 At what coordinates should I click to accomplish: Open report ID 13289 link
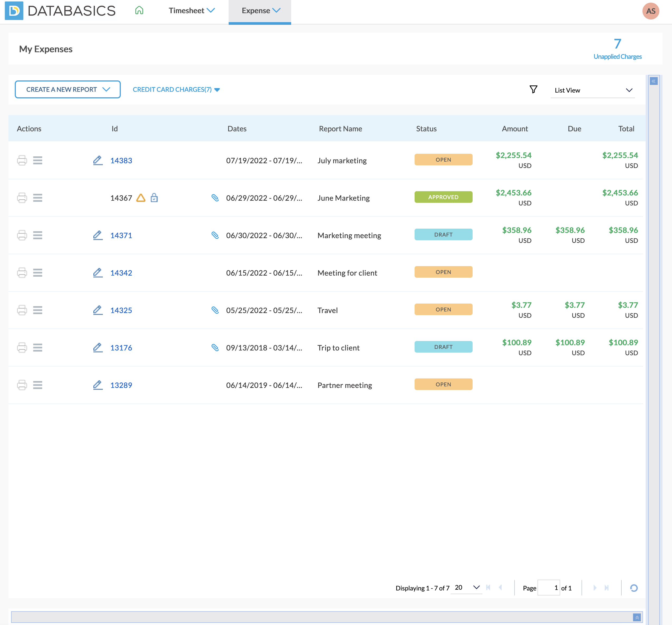[121, 385]
